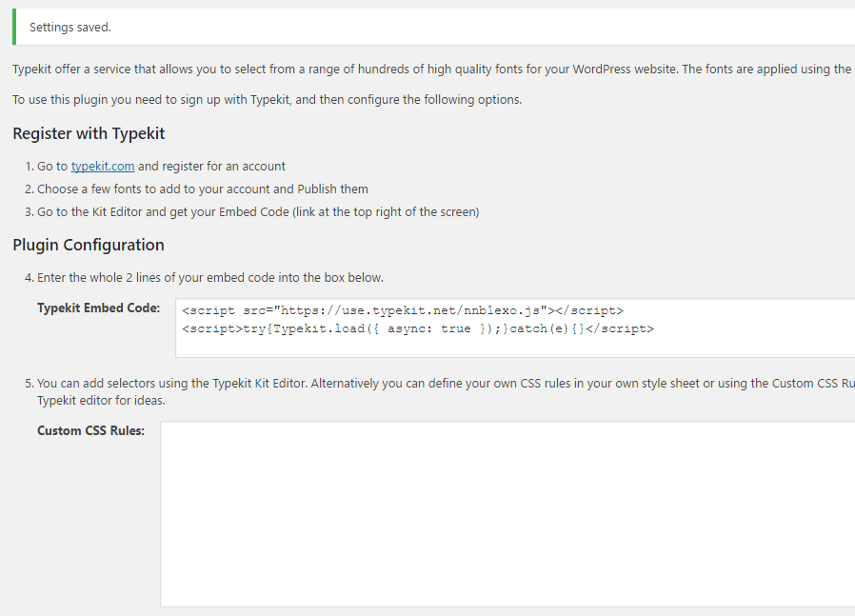This screenshot has width=855, height=616.
Task: Click the Plugin Configuration heading
Action: tap(89, 245)
